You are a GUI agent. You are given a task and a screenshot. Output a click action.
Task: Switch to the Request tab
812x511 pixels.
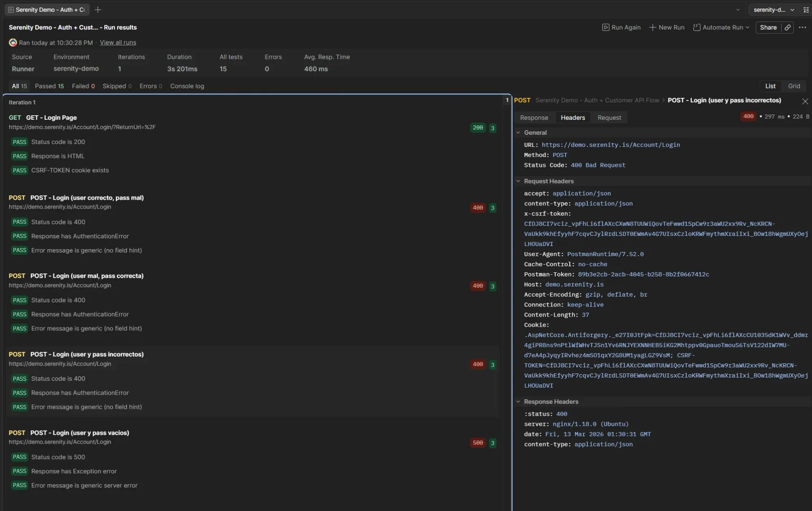pyautogui.click(x=609, y=117)
